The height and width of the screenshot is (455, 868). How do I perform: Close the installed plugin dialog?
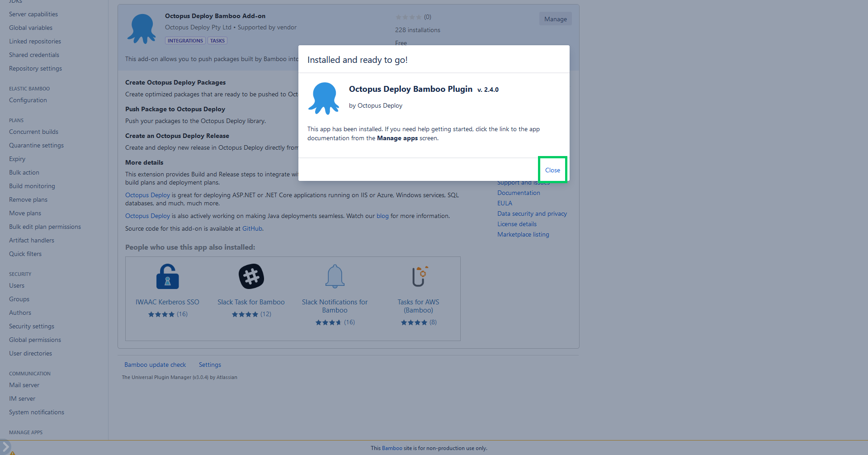[x=552, y=170]
